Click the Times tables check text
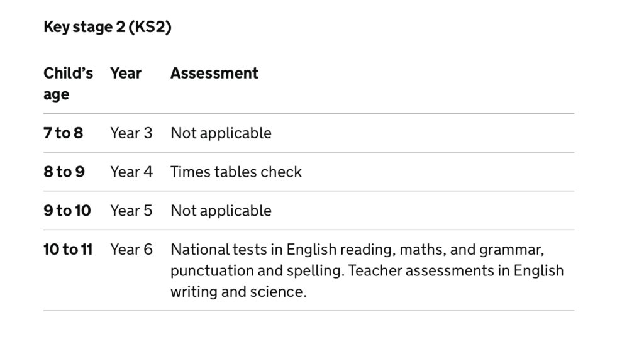The height and width of the screenshot is (339, 644). pos(236,172)
